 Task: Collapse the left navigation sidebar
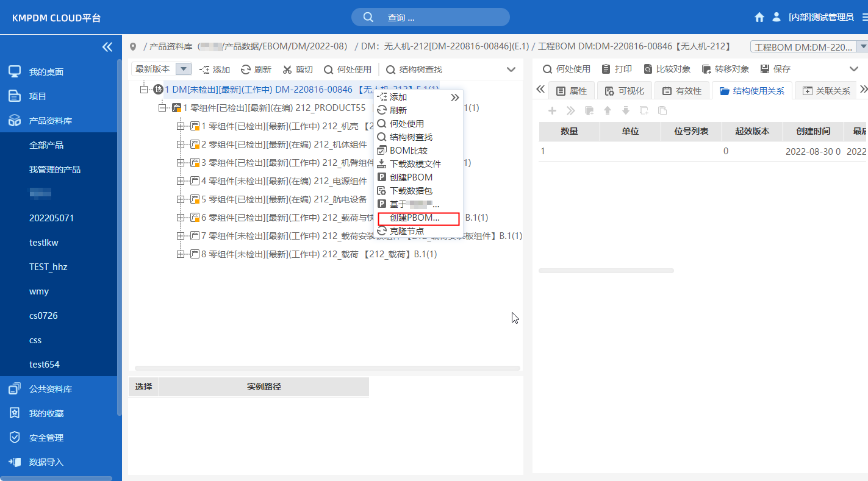tap(107, 47)
